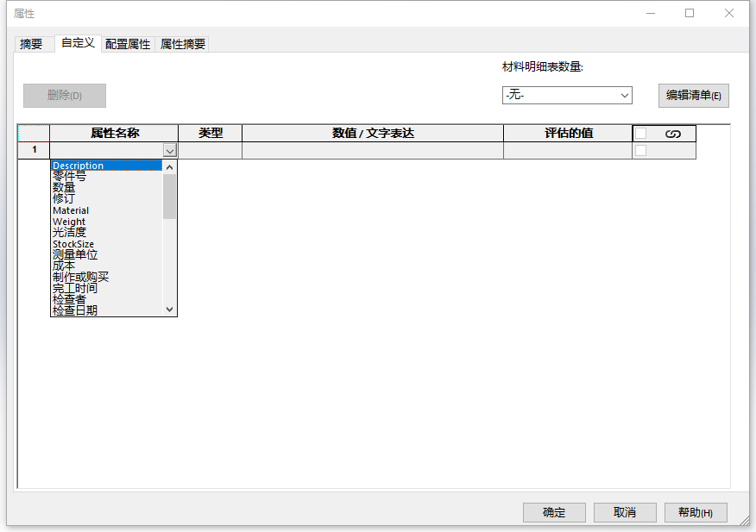Click the 评估的值 column header

click(x=568, y=133)
